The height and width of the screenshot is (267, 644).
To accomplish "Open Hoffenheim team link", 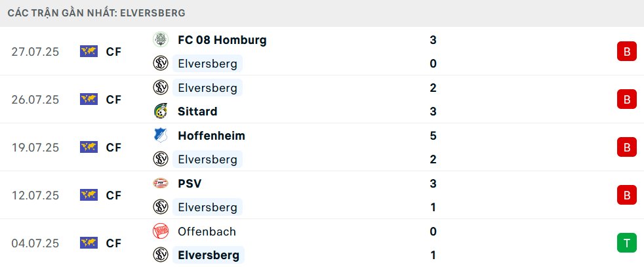I will [x=212, y=136].
